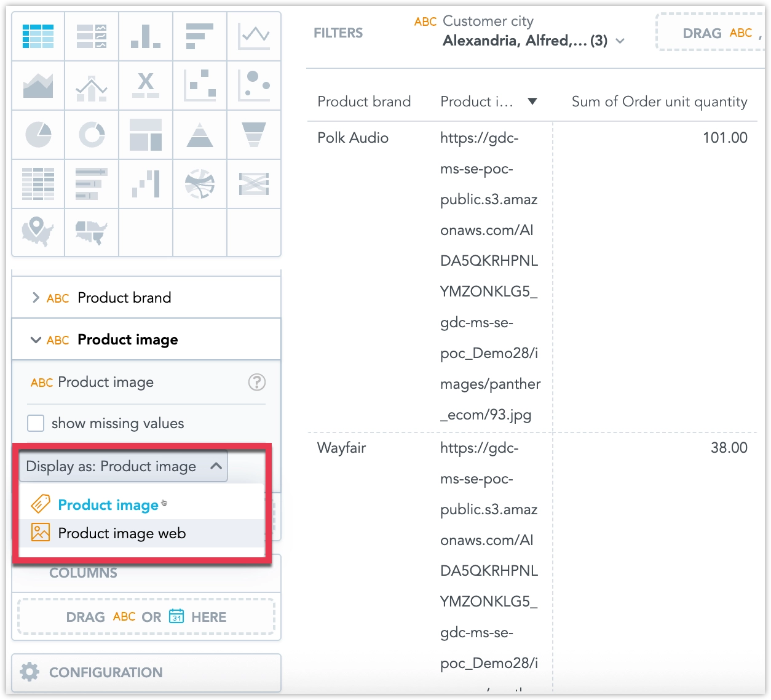Choose Product image web display option

122,533
